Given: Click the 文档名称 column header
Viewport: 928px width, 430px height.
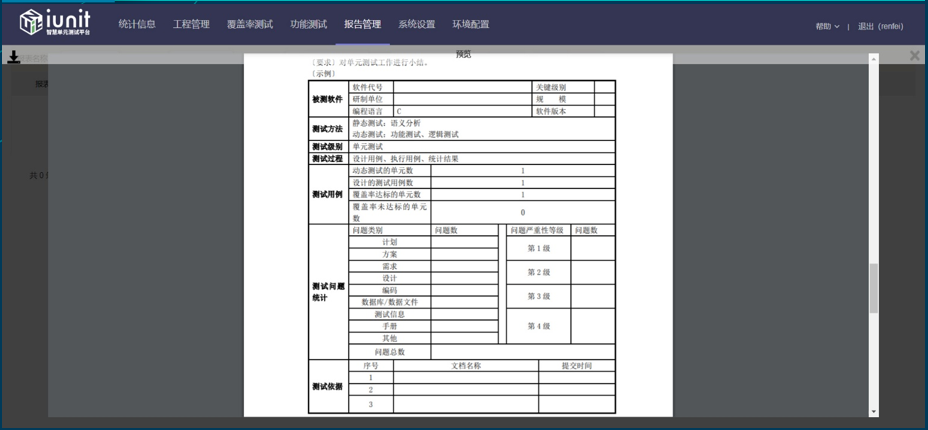Looking at the screenshot, I should [466, 366].
